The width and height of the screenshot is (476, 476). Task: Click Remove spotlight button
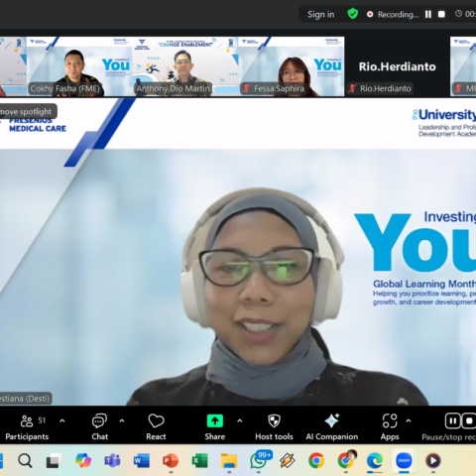(x=29, y=112)
